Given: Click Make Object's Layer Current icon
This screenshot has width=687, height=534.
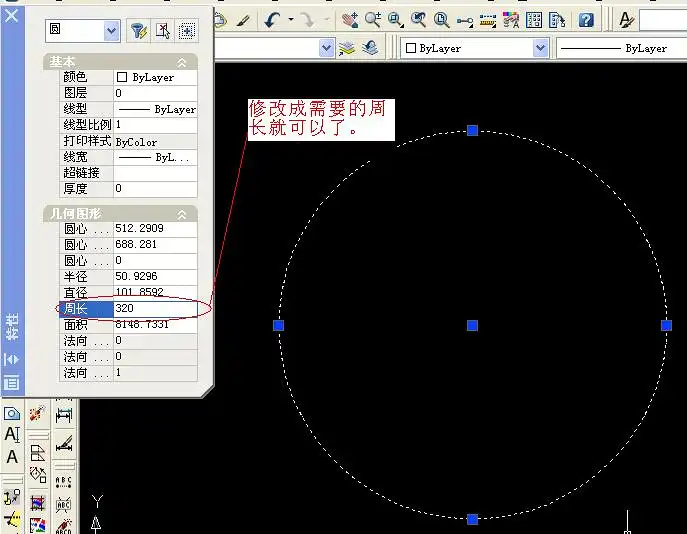Looking at the screenshot, I should click(x=347, y=48).
